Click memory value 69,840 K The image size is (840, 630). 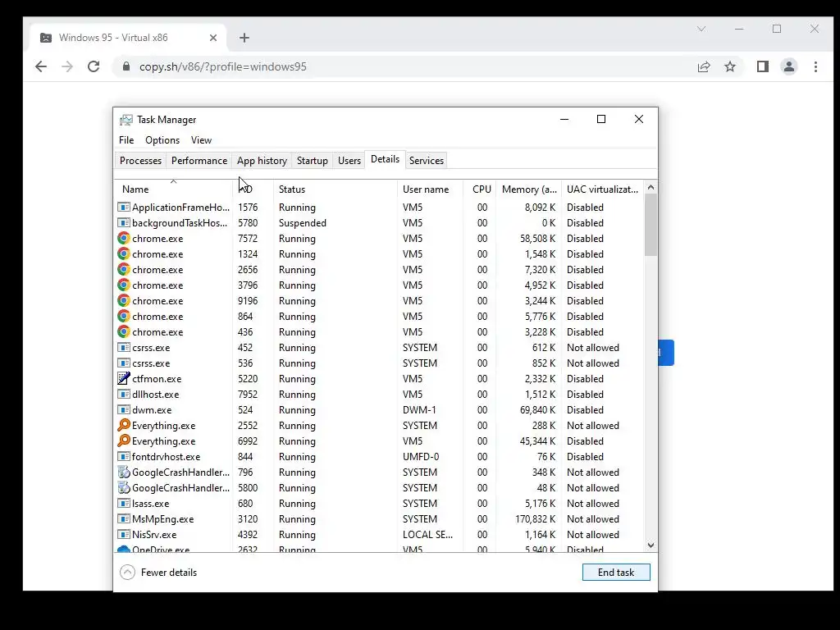(x=538, y=410)
